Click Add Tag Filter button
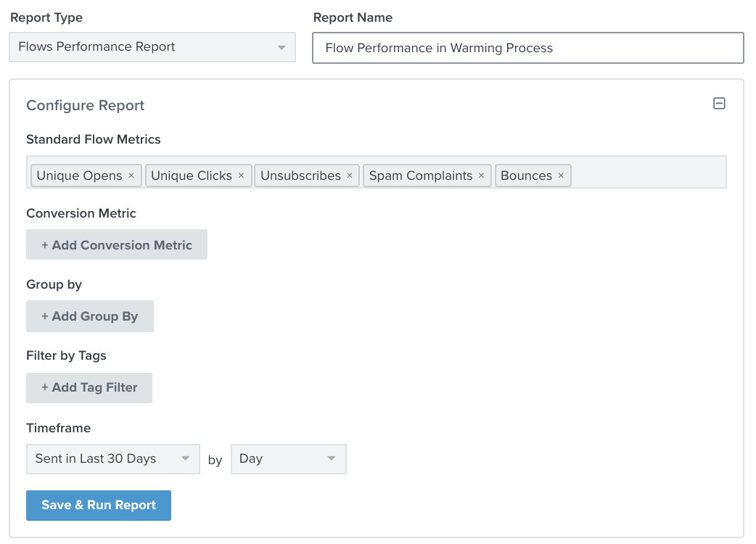Viewport: 756px width, 544px height. click(x=89, y=388)
